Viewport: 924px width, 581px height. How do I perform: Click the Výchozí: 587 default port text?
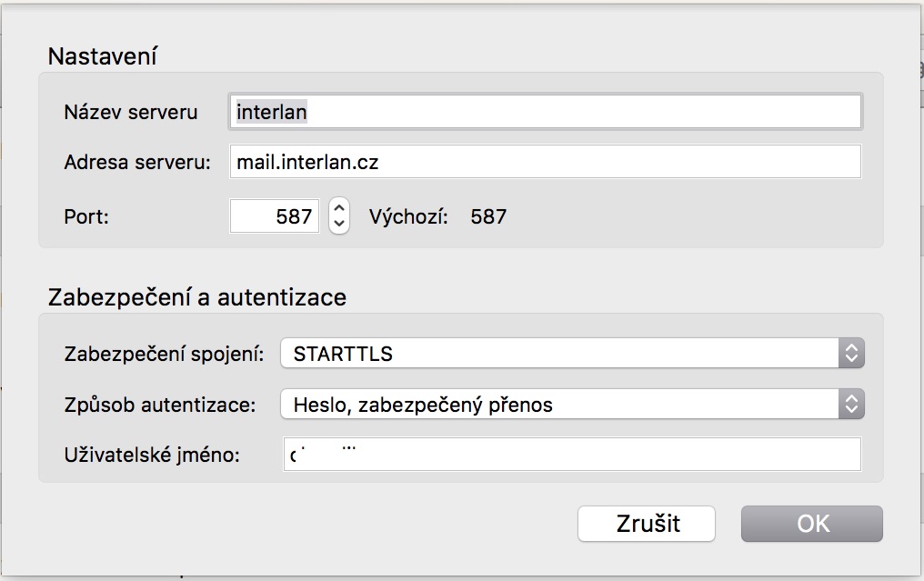tap(437, 216)
